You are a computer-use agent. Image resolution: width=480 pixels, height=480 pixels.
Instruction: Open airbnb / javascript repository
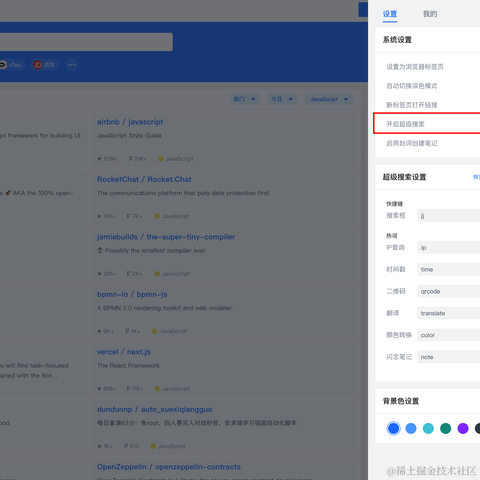[130, 122]
